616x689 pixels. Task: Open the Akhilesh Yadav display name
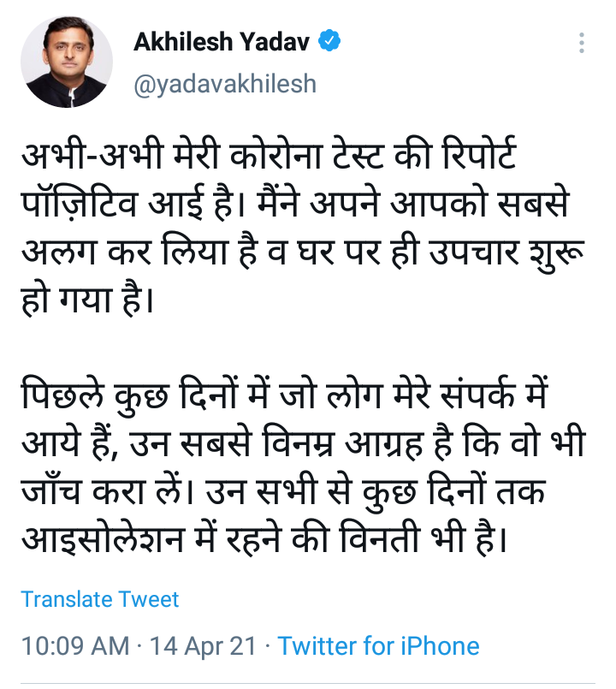click(222, 42)
